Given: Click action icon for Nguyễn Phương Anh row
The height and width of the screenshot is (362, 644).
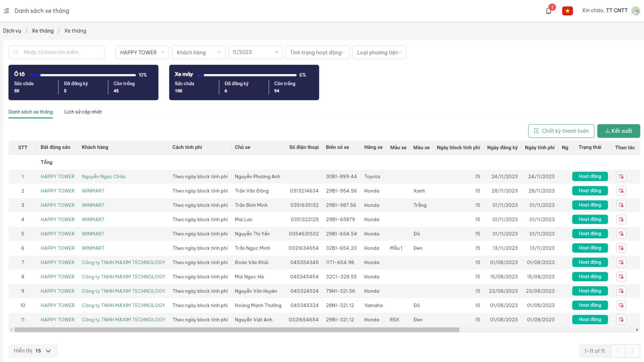Looking at the screenshot, I should [621, 177].
